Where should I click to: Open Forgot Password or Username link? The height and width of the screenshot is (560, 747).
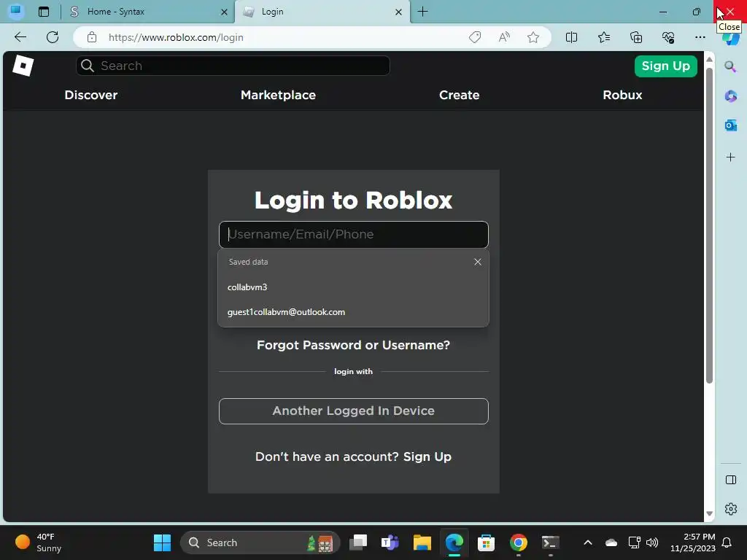click(x=354, y=345)
